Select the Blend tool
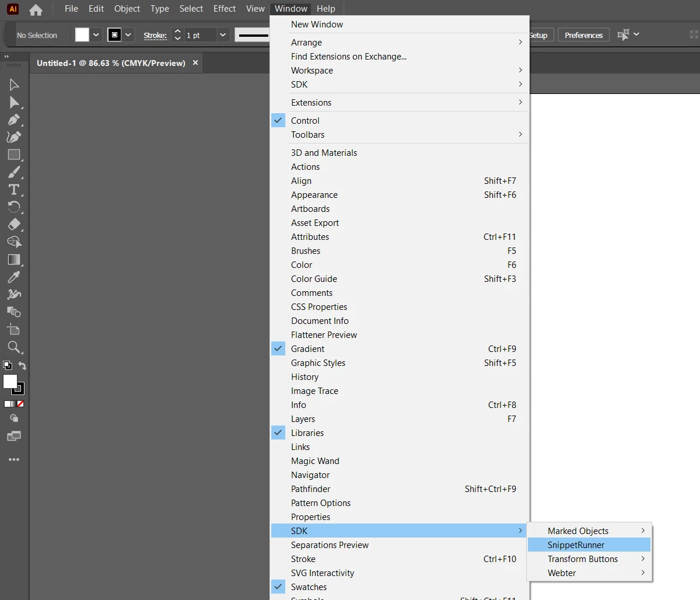 click(14, 312)
